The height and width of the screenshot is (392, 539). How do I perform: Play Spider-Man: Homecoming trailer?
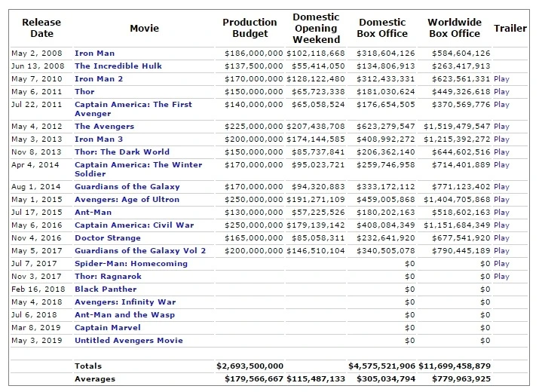(501, 264)
